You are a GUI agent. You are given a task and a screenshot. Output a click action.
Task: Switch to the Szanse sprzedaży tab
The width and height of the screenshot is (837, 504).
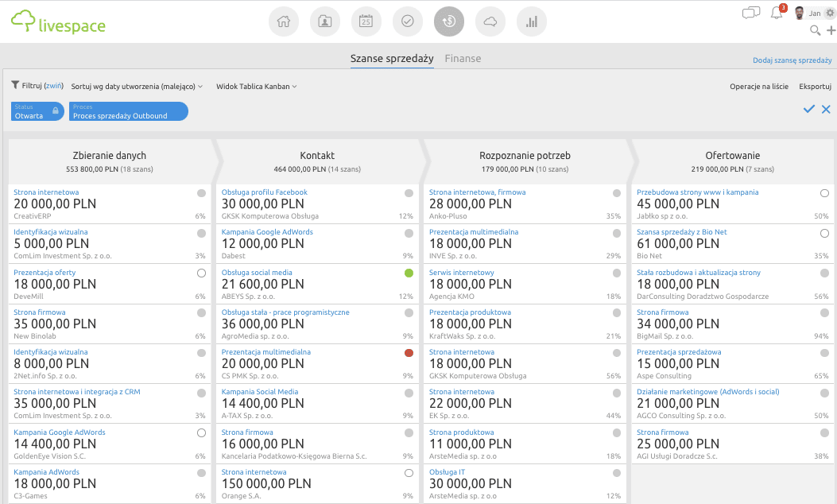392,59
